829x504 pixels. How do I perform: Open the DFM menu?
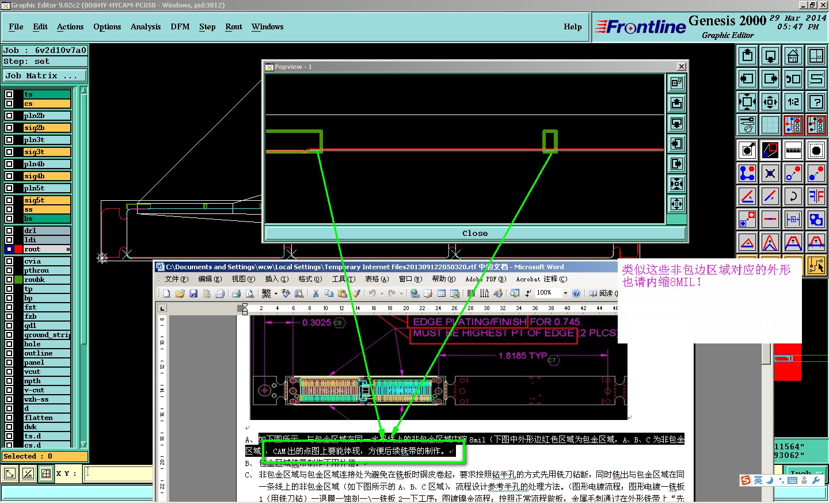coord(180,26)
